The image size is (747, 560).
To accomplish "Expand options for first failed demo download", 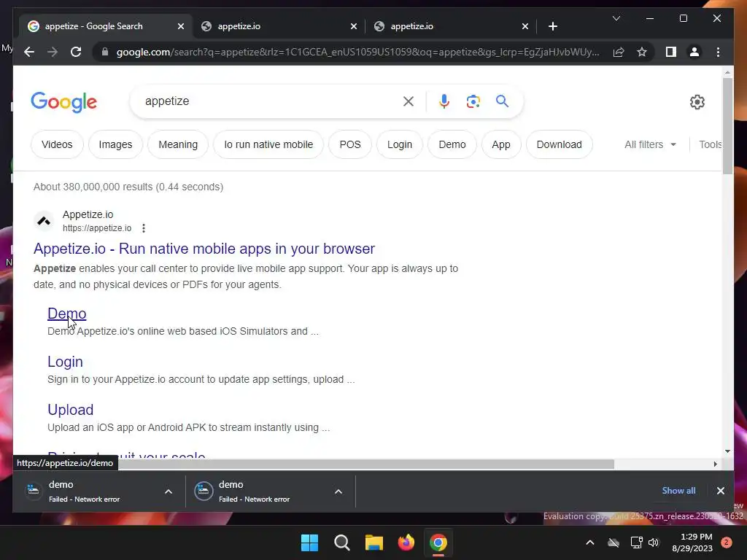I will tap(169, 491).
